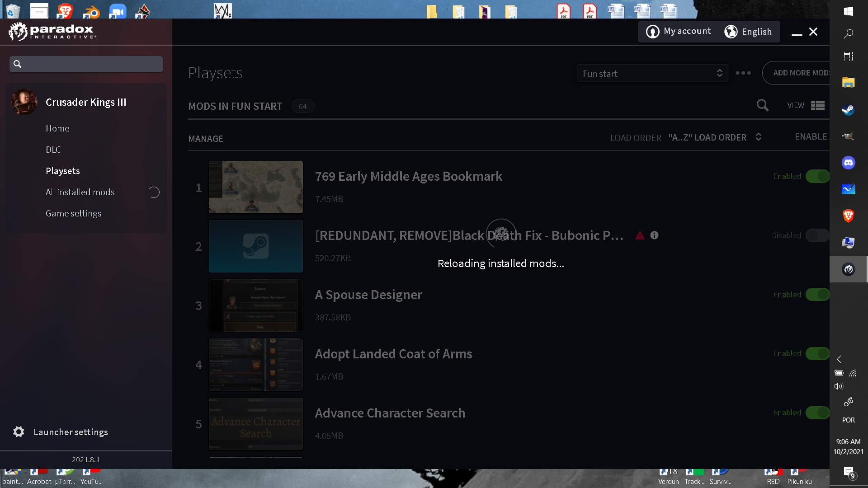868x488 pixels.
Task: Open the Fun start playset dropdown
Action: pos(652,73)
